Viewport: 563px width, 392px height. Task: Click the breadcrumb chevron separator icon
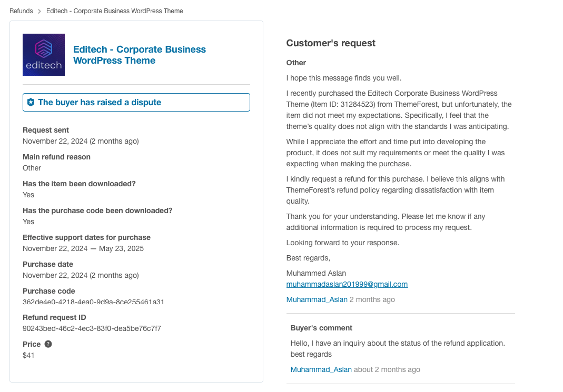click(39, 12)
